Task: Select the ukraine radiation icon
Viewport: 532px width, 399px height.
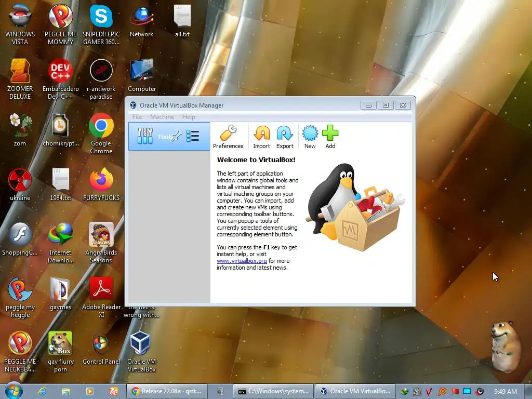Action: tap(20, 184)
